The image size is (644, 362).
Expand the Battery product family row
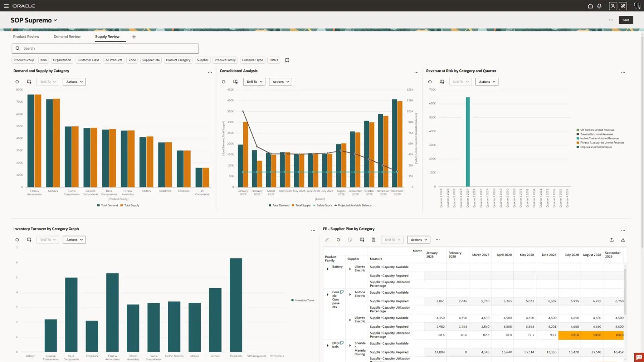coord(328,269)
